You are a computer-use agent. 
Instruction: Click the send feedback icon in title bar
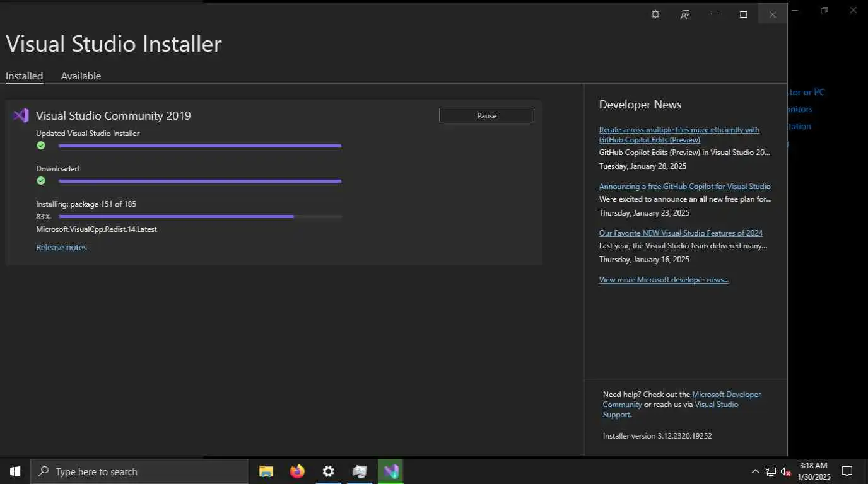pos(684,14)
